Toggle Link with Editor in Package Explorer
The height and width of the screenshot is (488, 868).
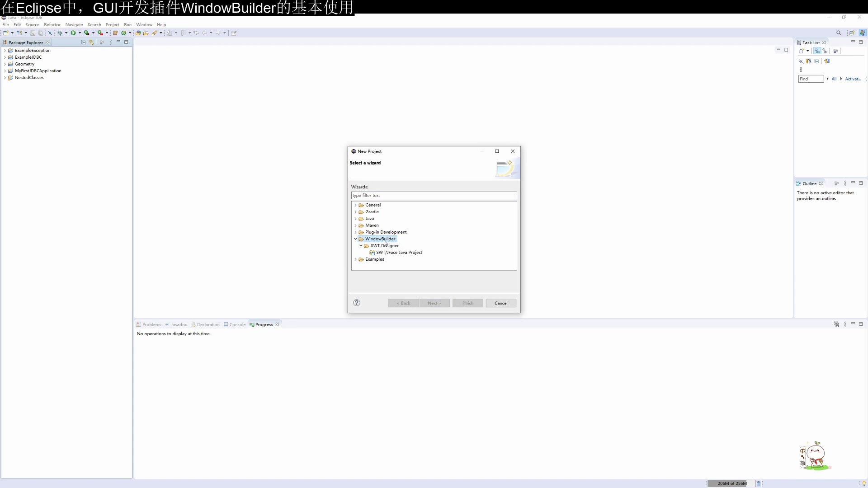(x=91, y=42)
